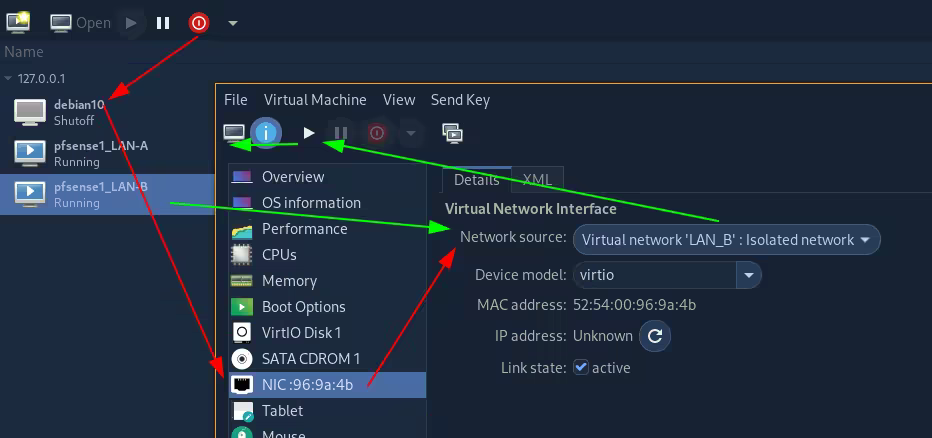
Task: Click the IP address Unknown text
Action: (603, 336)
